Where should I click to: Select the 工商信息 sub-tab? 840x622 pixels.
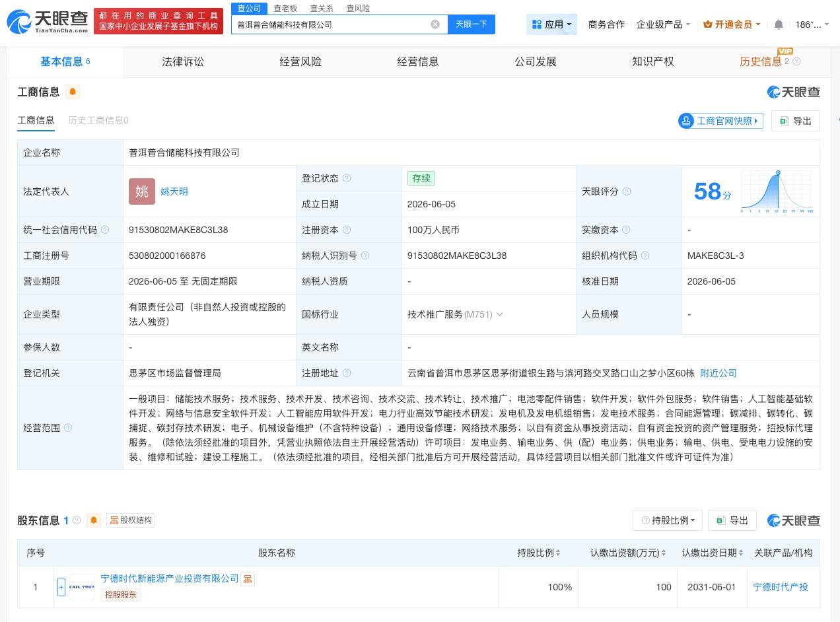coord(36,120)
